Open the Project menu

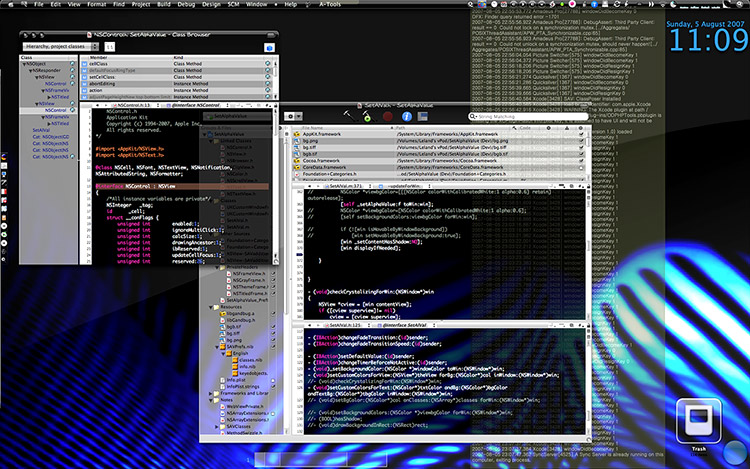pyautogui.click(x=141, y=4)
